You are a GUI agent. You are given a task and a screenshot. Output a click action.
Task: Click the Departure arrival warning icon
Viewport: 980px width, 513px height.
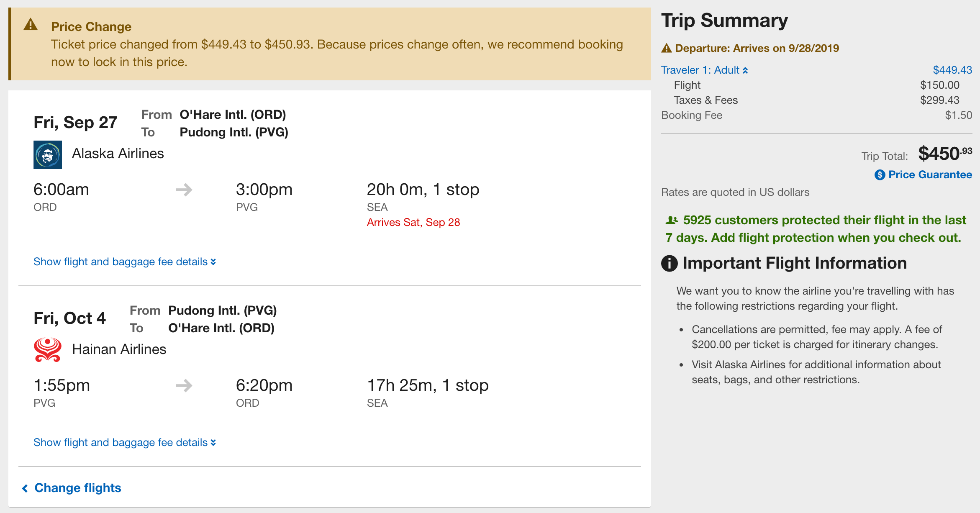(x=666, y=48)
